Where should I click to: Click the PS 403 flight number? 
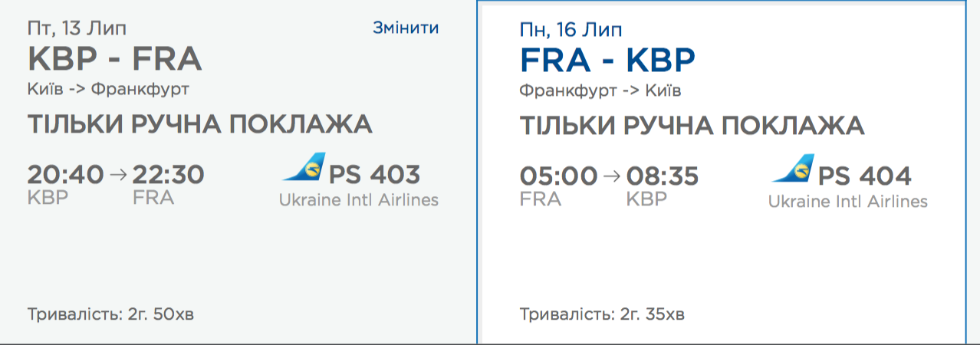coord(374,175)
